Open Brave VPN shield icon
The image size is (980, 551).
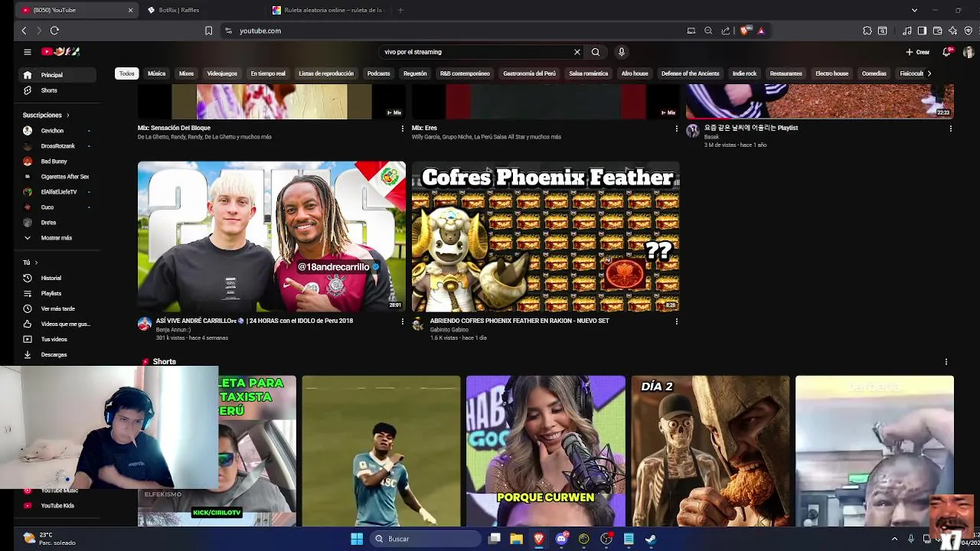click(968, 31)
